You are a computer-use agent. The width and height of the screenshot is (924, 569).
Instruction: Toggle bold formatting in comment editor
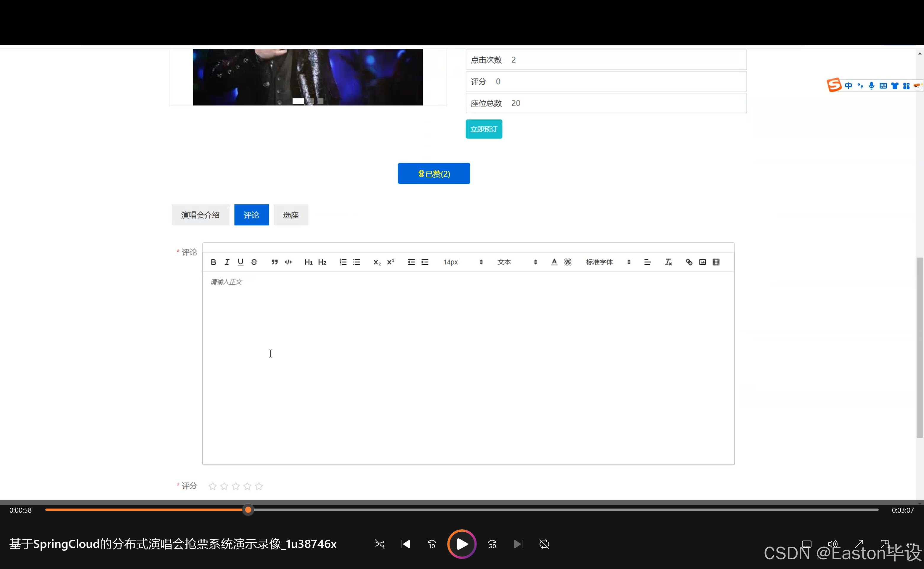point(213,262)
